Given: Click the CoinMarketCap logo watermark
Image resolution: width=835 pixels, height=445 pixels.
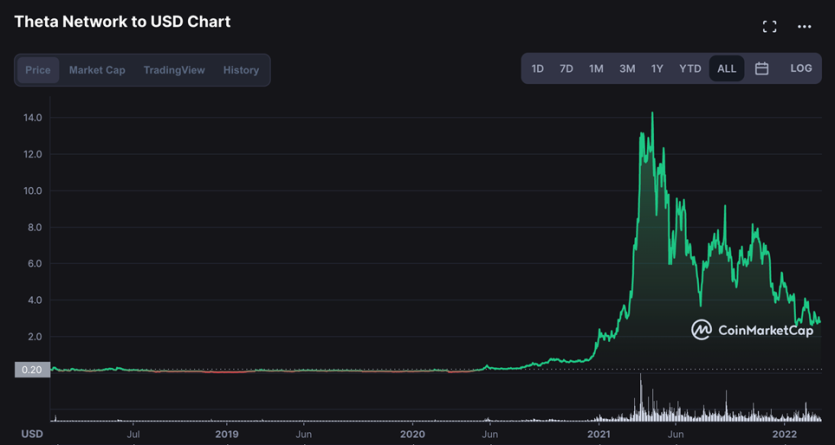Looking at the screenshot, I should point(752,330).
